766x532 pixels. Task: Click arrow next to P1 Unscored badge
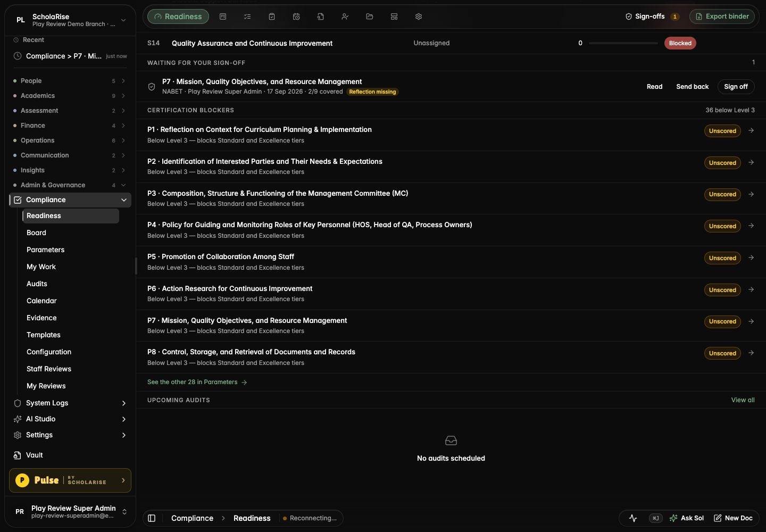[751, 130]
